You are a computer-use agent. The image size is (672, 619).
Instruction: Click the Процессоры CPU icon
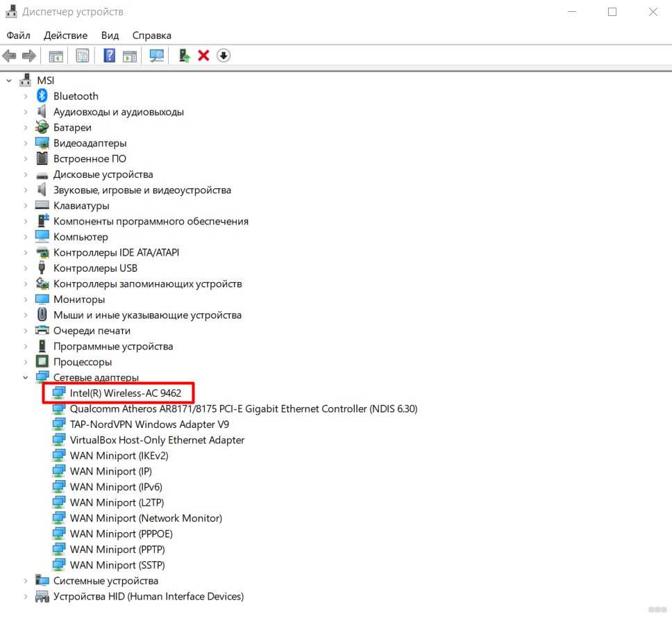(42, 362)
